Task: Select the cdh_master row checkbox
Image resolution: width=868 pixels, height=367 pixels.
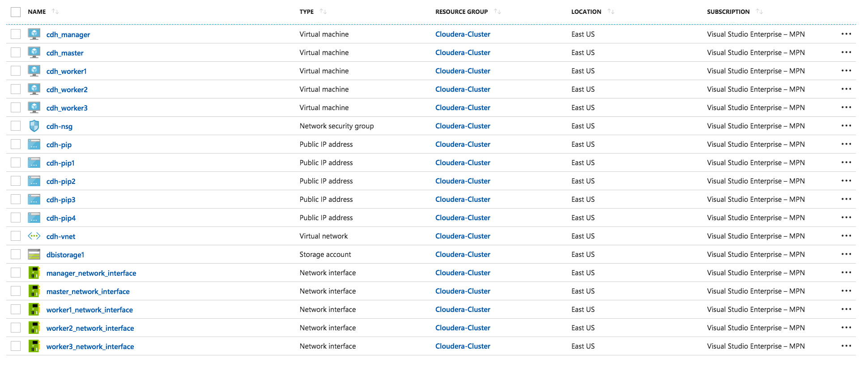Action: pos(16,52)
